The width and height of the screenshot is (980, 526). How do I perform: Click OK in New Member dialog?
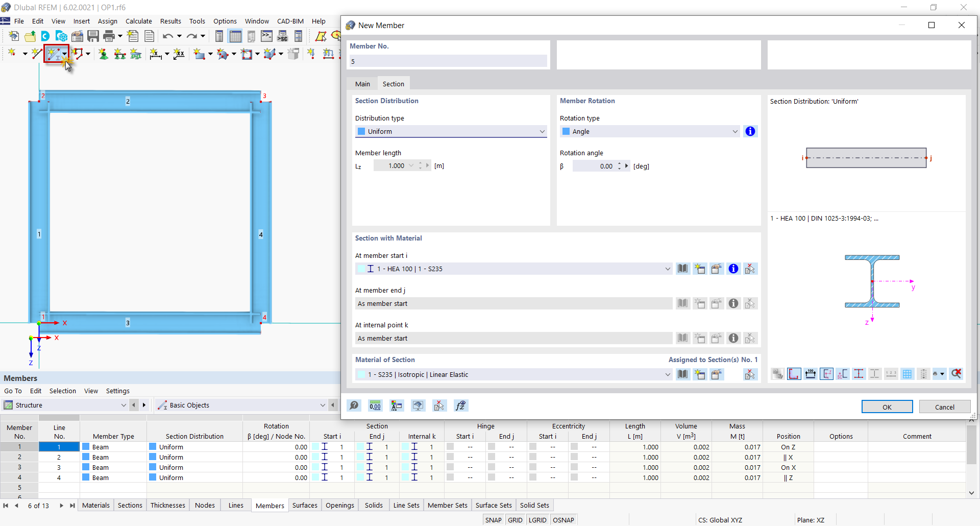(887, 407)
